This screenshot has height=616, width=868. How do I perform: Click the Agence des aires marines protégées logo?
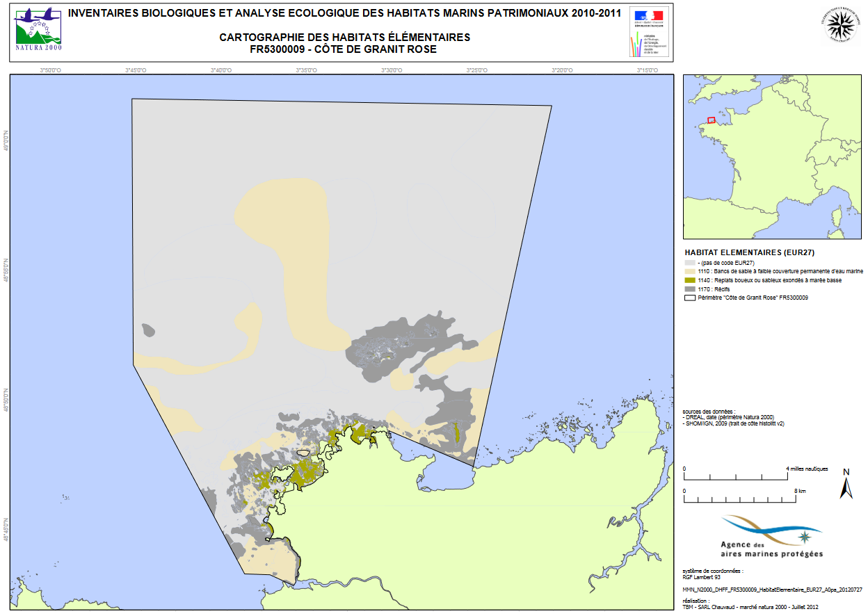pyautogui.click(x=771, y=536)
